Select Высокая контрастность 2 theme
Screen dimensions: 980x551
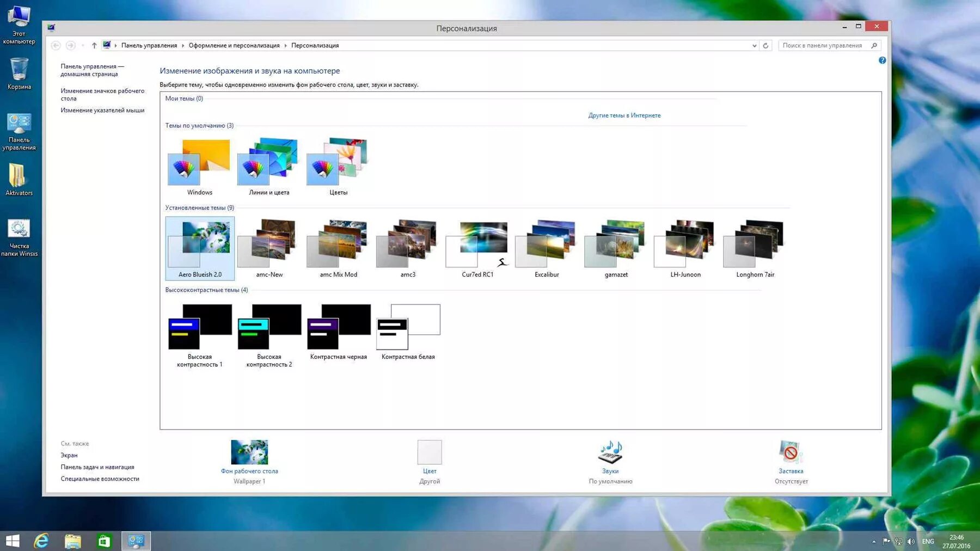[x=269, y=335]
